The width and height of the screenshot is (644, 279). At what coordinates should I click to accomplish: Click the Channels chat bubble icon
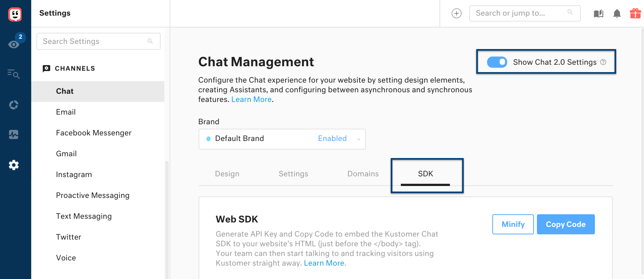pos(46,68)
